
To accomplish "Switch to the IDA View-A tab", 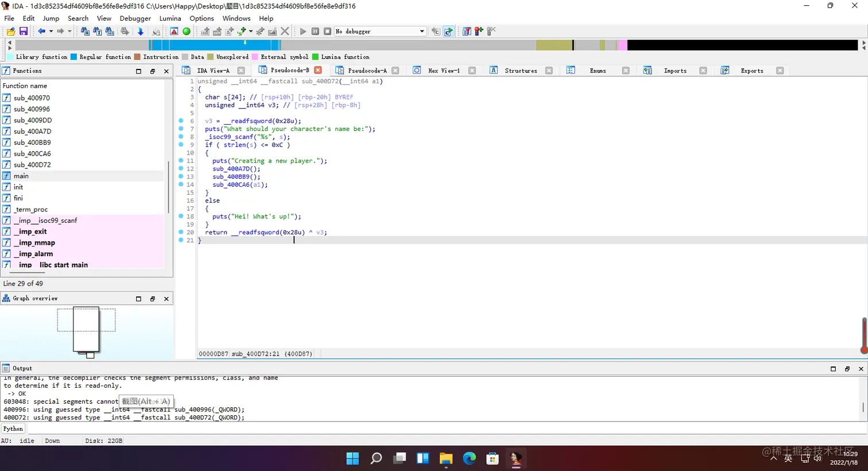I will (213, 71).
